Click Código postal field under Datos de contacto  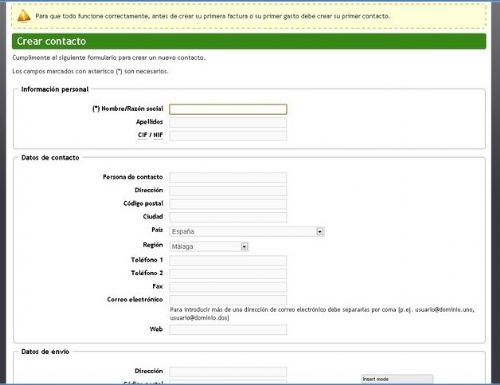click(x=228, y=204)
